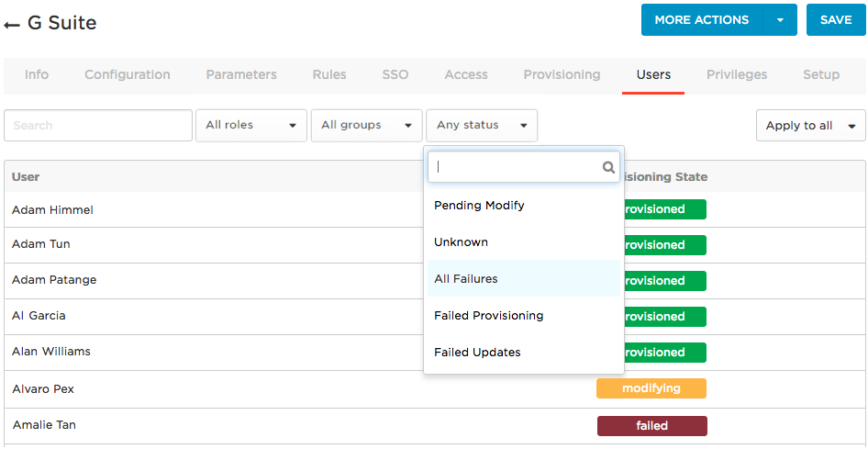
Task: Click the user Search field
Action: pos(98,126)
